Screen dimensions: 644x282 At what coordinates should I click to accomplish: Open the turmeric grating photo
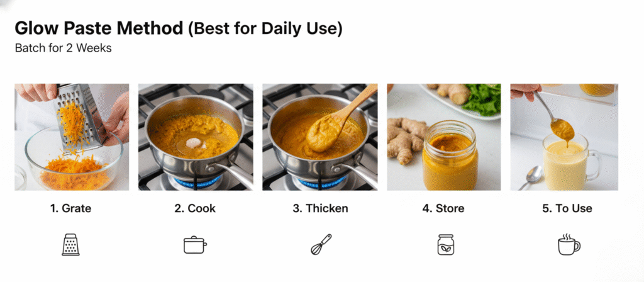[72, 137]
